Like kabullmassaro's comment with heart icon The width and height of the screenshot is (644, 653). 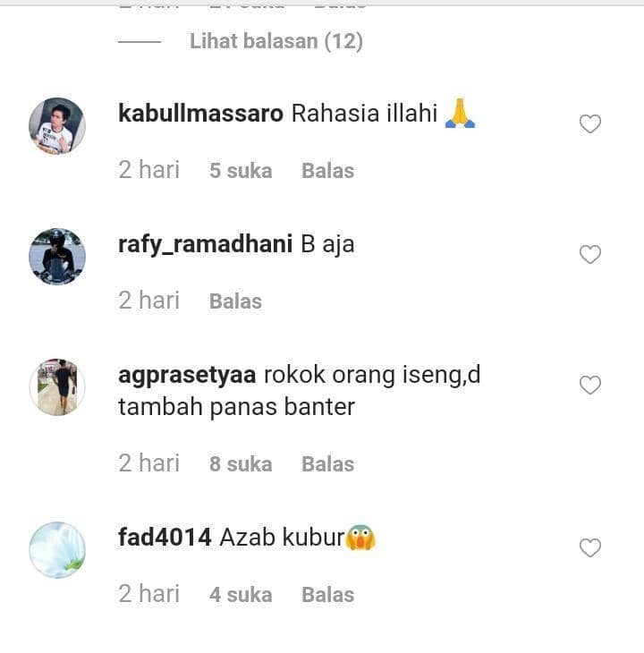tap(589, 123)
